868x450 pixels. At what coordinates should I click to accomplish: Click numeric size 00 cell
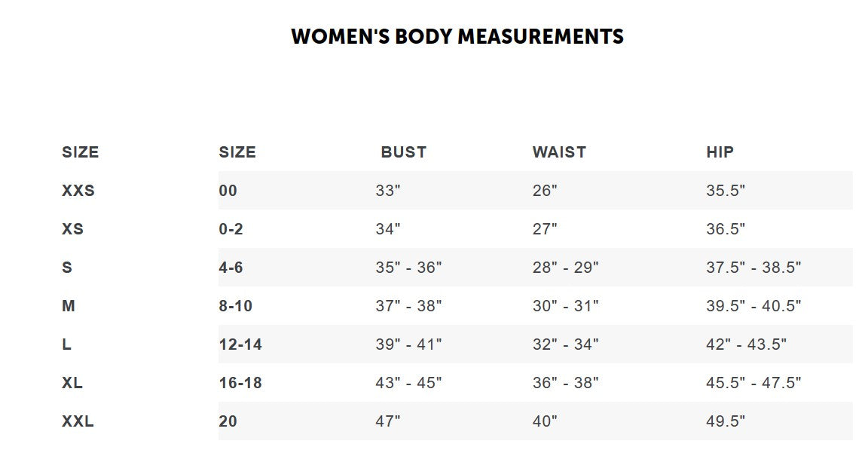(x=228, y=191)
